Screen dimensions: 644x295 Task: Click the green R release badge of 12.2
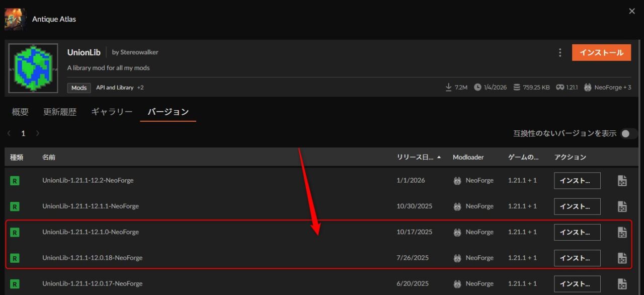(x=15, y=180)
